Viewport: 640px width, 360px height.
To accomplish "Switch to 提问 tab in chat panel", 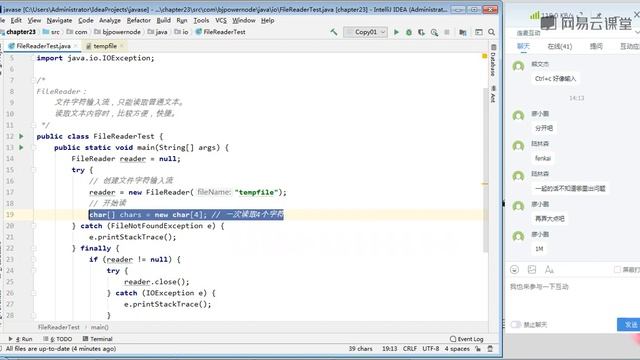I will click(x=596, y=46).
